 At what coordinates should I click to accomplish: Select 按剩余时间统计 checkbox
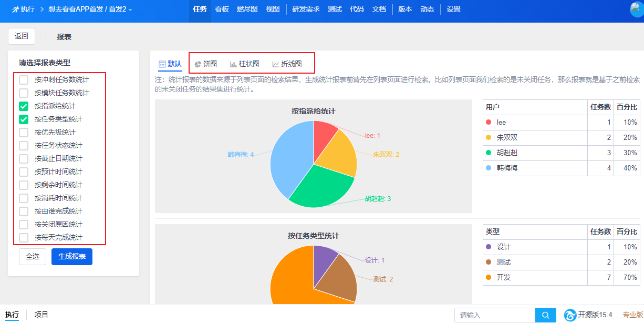coord(24,185)
